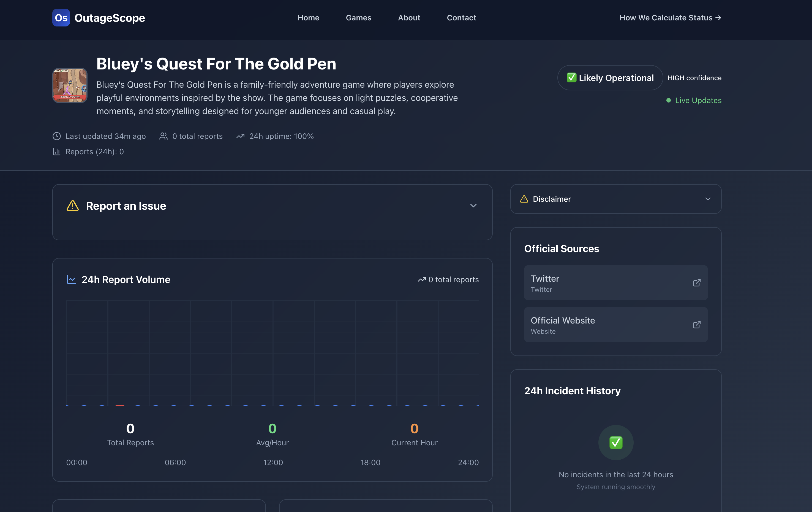This screenshot has height=512, width=812.
Task: Expand the Disclaimer panel
Action: click(708, 199)
